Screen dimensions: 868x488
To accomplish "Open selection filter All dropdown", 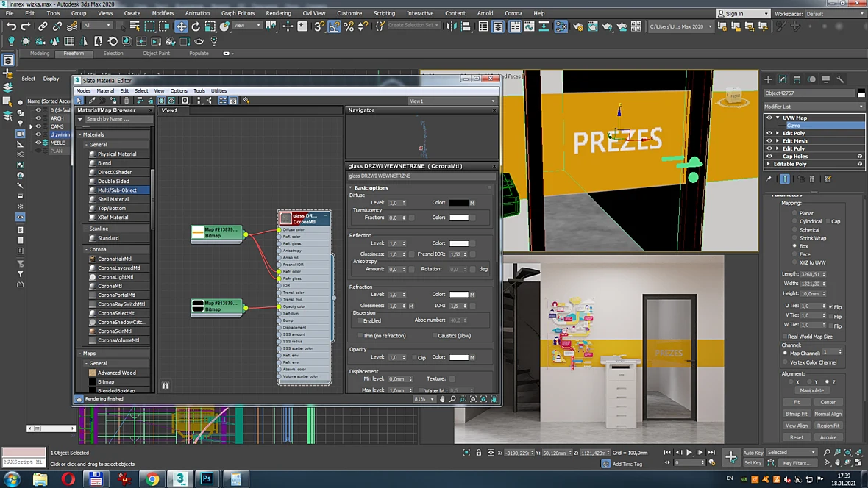I will (97, 26).
